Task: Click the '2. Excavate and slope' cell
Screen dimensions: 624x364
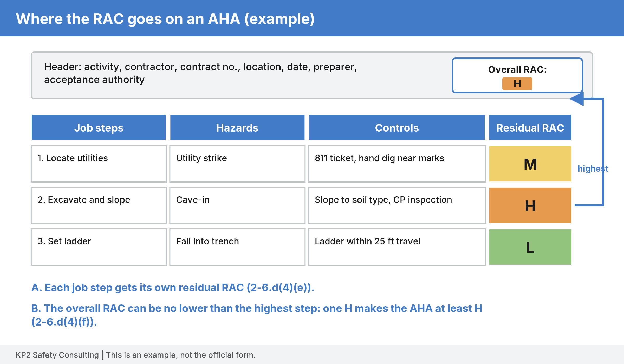Action: (99, 205)
